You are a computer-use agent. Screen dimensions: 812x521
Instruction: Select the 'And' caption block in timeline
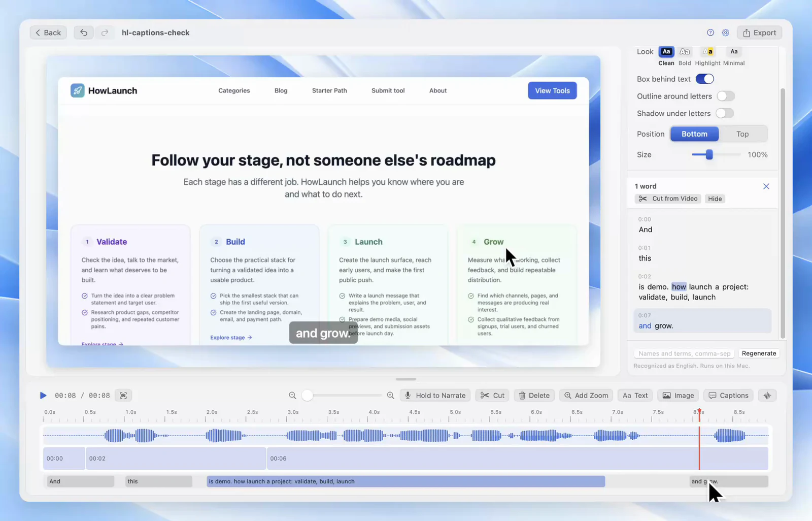pyautogui.click(x=80, y=481)
